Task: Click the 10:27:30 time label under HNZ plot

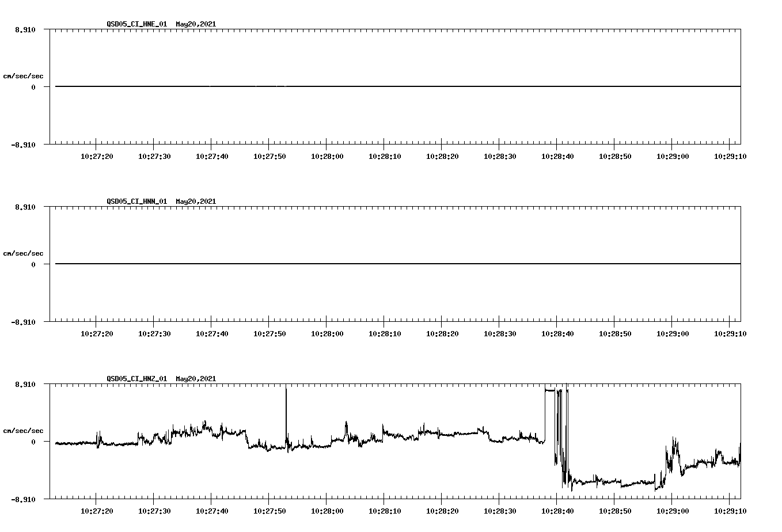Action: pyautogui.click(x=154, y=511)
